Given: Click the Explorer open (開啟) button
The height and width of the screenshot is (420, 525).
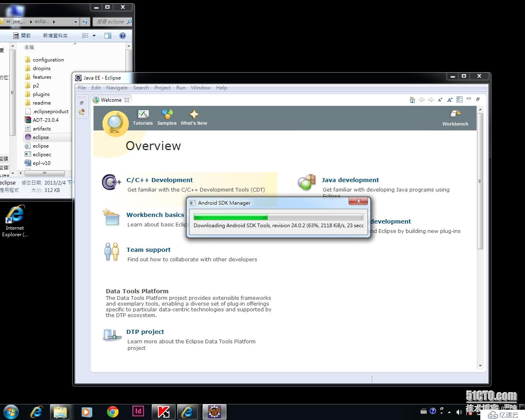Looking at the screenshot, I should [22, 36].
